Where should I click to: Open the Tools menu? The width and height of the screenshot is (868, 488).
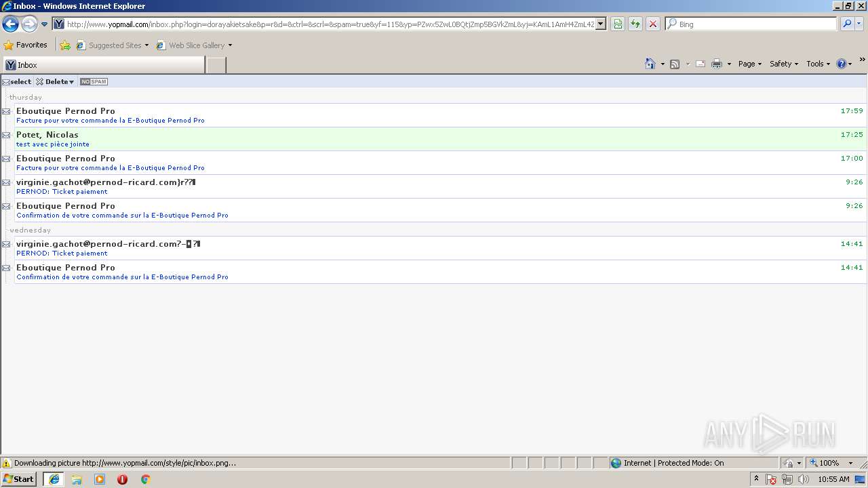(818, 64)
